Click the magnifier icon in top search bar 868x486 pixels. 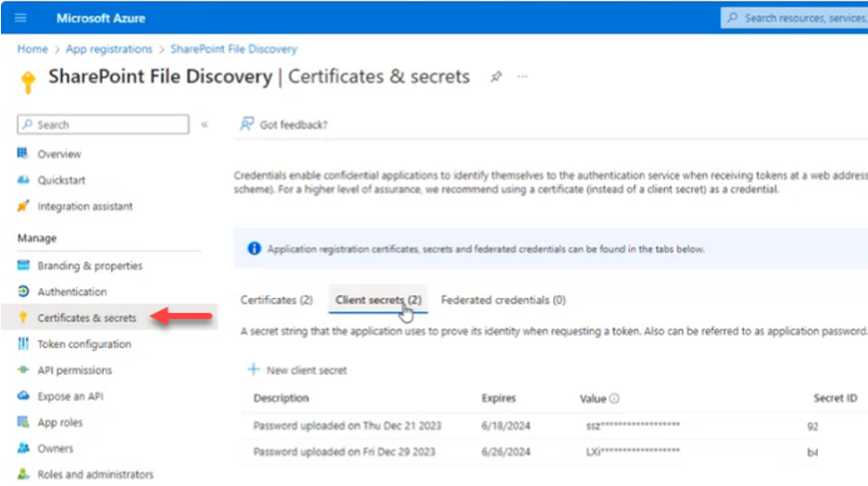(733, 18)
